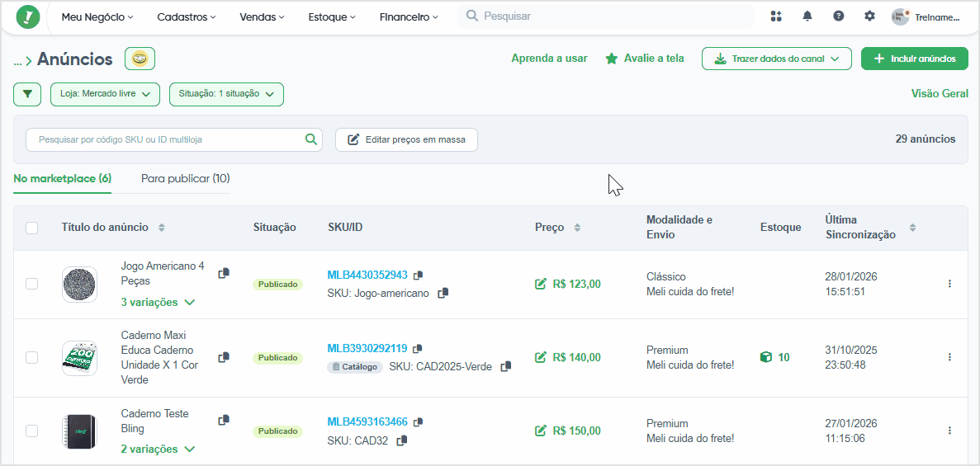This screenshot has width=980, height=466.
Task: Open more options for Caderno Maxi row
Action: (949, 356)
